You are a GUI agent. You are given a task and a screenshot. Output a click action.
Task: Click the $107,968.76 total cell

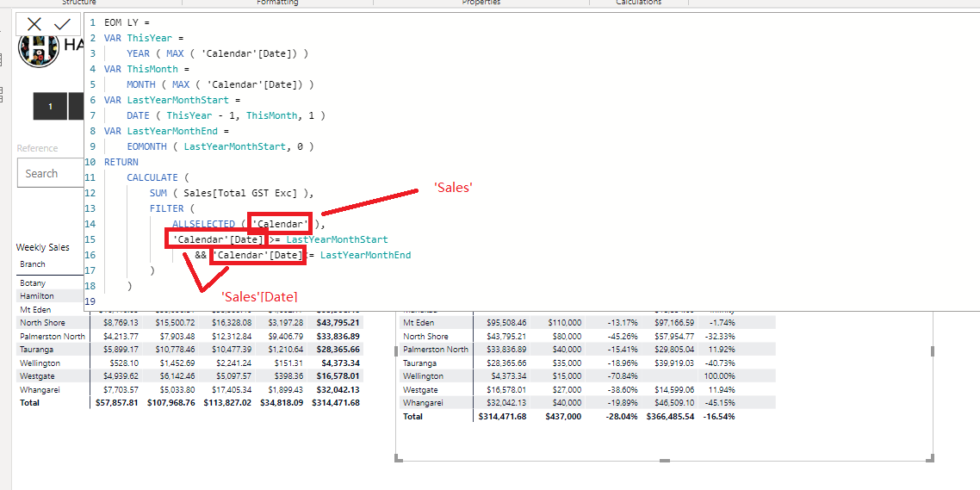point(171,402)
